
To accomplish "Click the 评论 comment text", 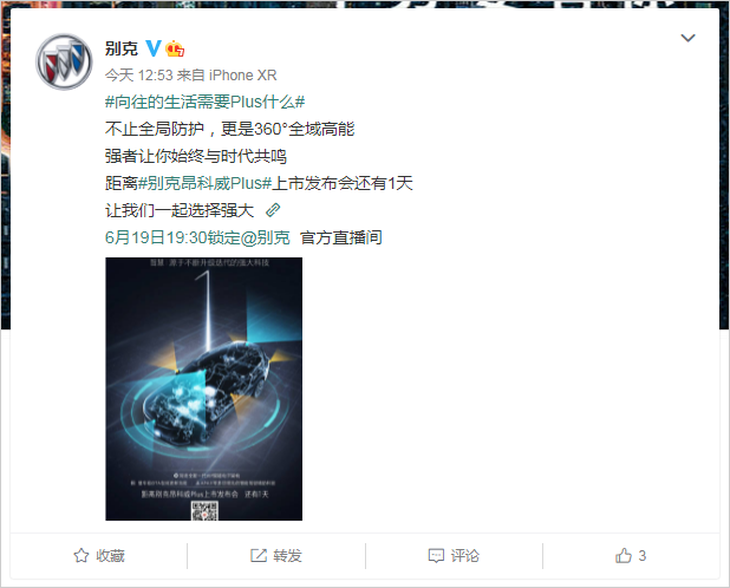I will pos(465,555).
